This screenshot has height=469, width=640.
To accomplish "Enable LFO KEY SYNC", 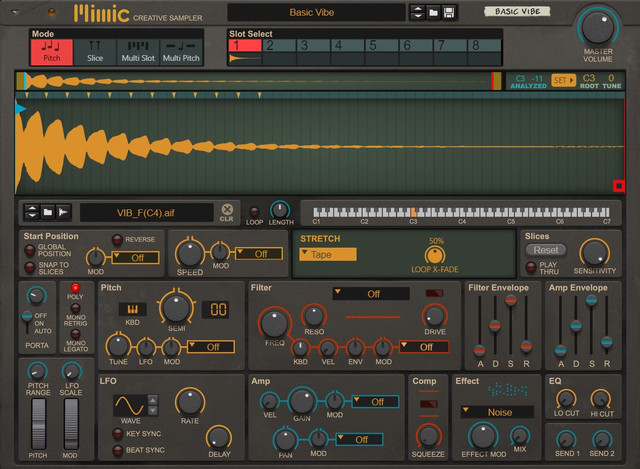I will pos(118,433).
